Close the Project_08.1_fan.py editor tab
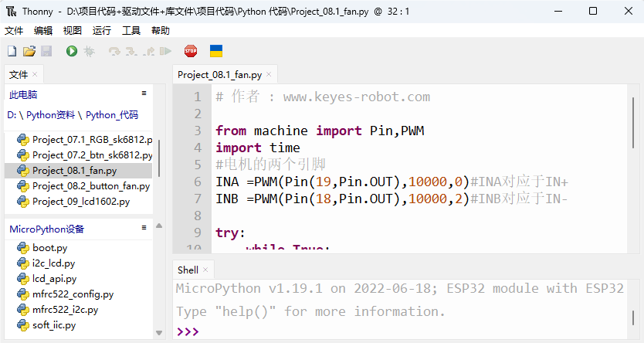This screenshot has height=343, width=644. pos(269,74)
